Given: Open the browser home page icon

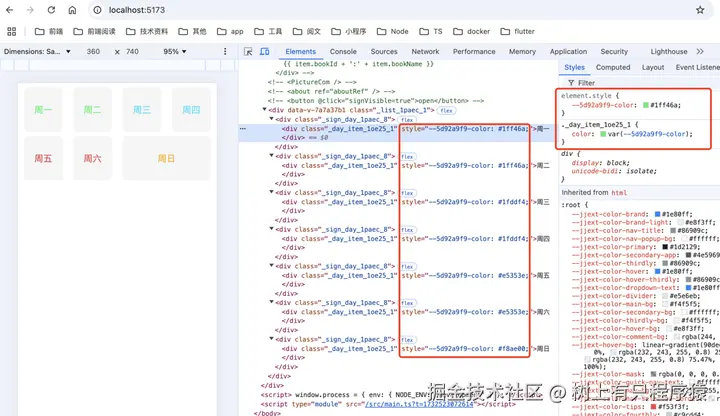Looking at the screenshot, I should click(x=72, y=10).
